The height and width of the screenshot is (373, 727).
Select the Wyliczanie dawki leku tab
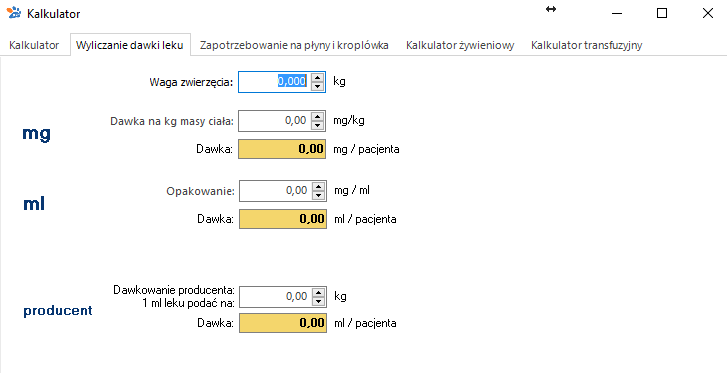point(130,45)
